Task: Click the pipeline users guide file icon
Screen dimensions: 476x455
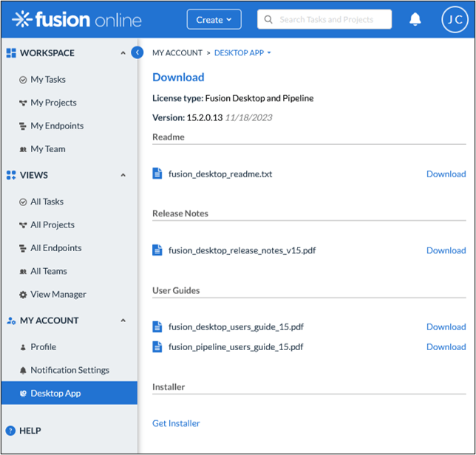Action: point(157,346)
